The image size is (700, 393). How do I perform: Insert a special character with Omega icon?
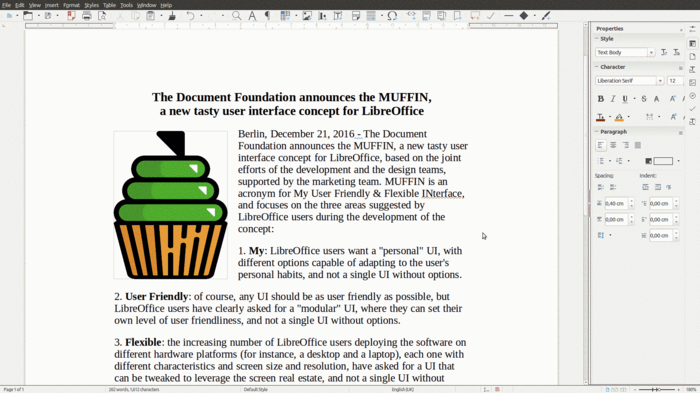[x=392, y=16]
